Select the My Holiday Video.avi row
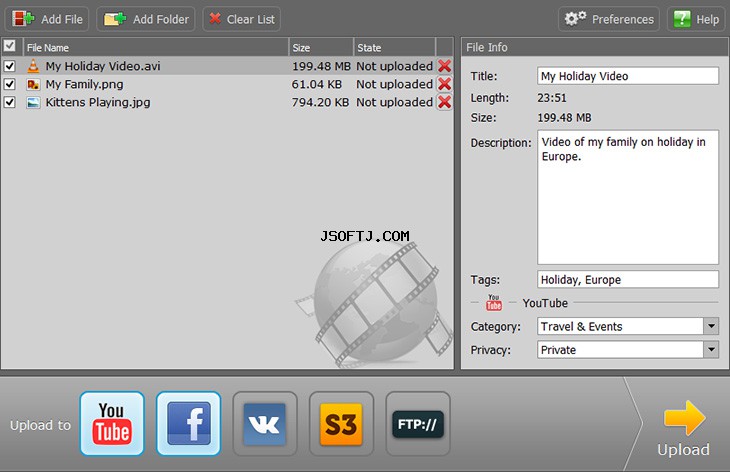 pos(227,66)
